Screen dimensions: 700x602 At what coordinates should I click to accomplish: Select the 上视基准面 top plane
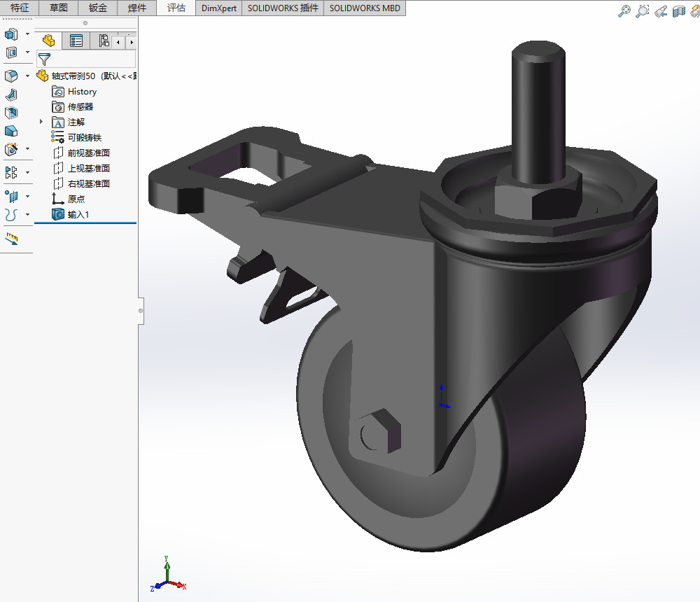pyautogui.click(x=81, y=169)
